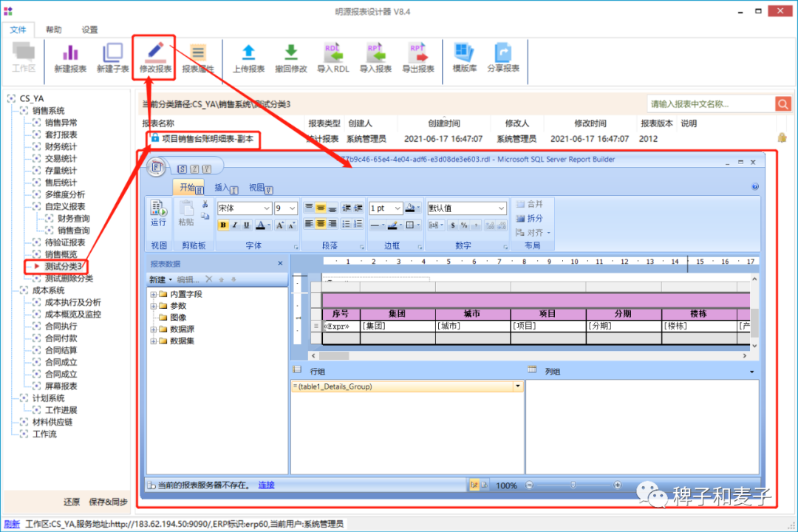Toggle middle vertical alignment

[x=320, y=208]
